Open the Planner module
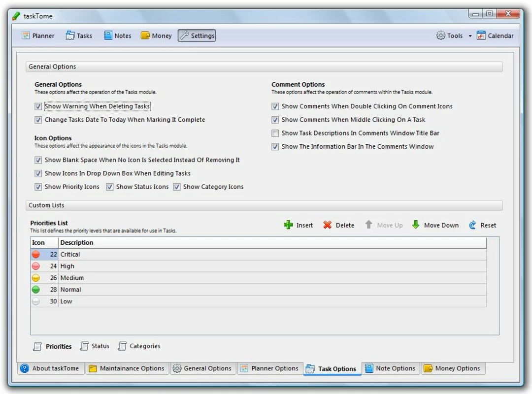Screen dimensions: 532x394 (x=38, y=35)
